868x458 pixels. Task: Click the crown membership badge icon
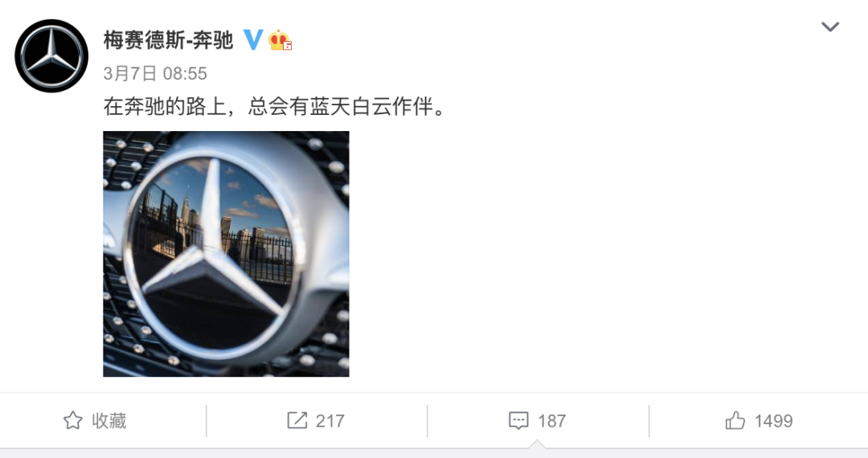[280, 40]
